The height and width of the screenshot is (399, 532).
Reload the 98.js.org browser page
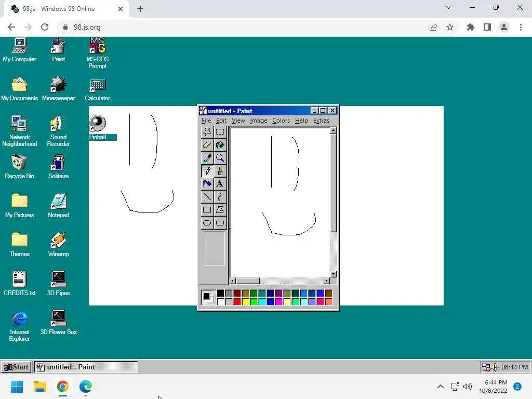pos(45,27)
